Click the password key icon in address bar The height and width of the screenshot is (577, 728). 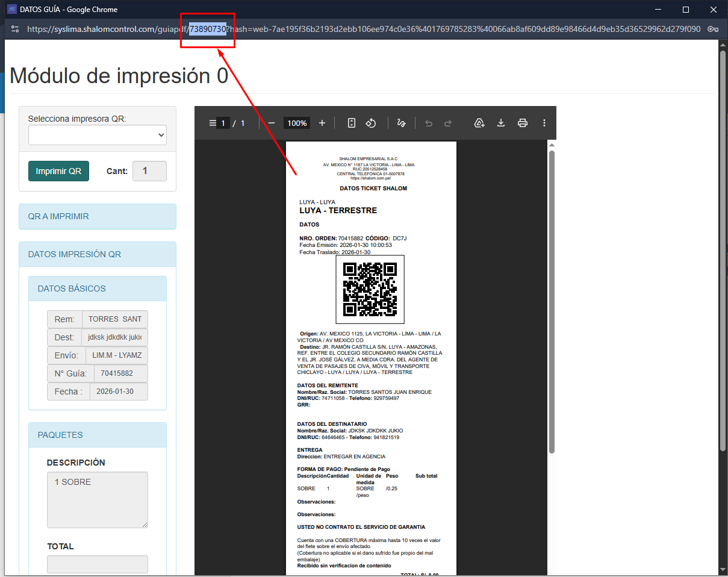tap(712, 28)
